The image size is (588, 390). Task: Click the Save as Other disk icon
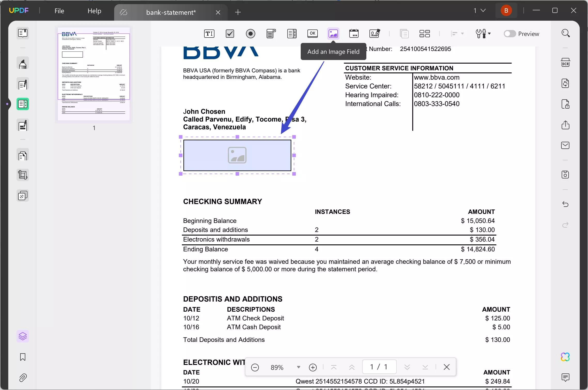pyautogui.click(x=565, y=175)
